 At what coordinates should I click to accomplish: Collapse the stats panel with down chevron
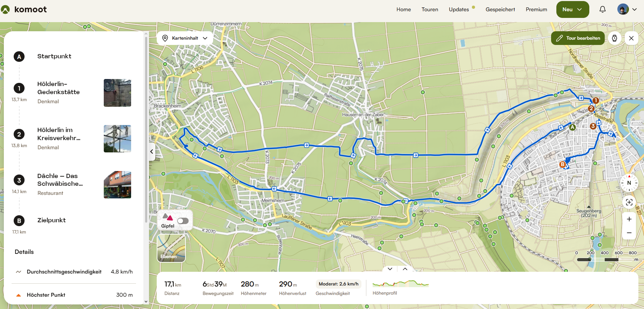point(390,269)
